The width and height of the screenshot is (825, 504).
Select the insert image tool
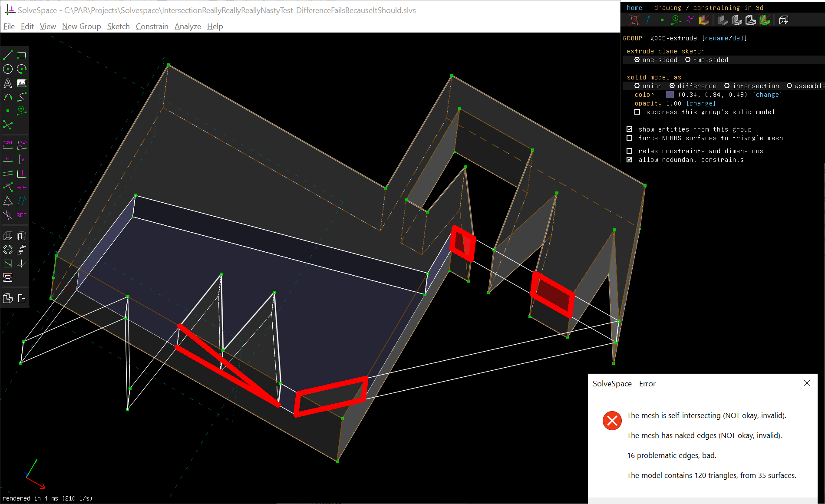22,83
